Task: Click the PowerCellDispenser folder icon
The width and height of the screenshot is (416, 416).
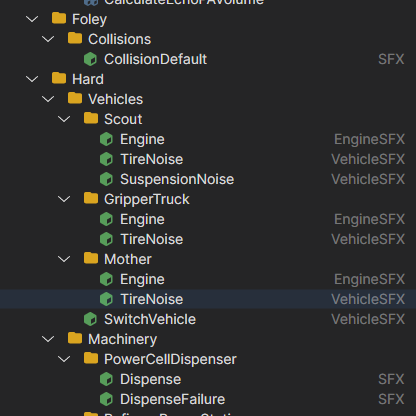Action: (x=91, y=358)
